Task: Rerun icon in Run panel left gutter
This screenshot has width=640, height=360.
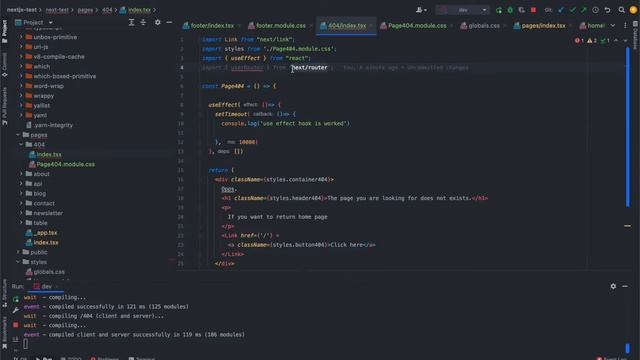Action: (x=16, y=299)
